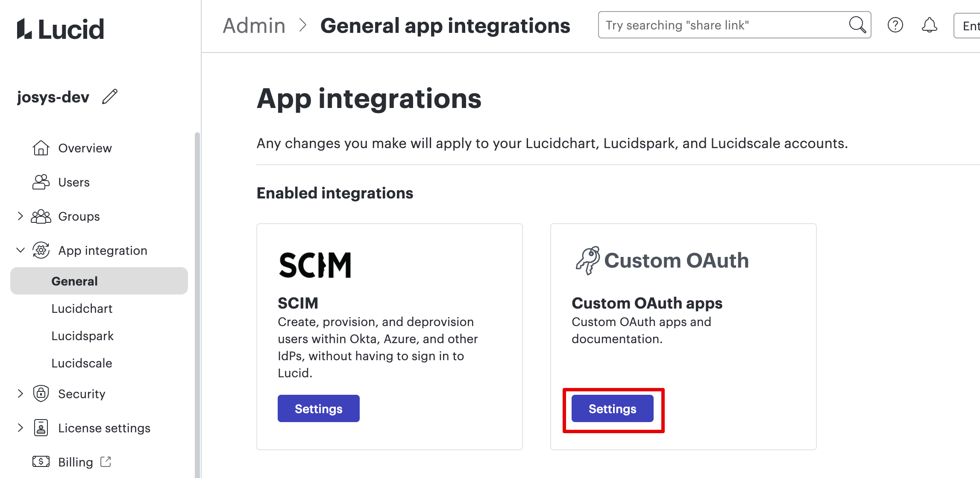Open Lucidscale integration page
Image resolution: width=980 pixels, height=478 pixels.
point(82,363)
